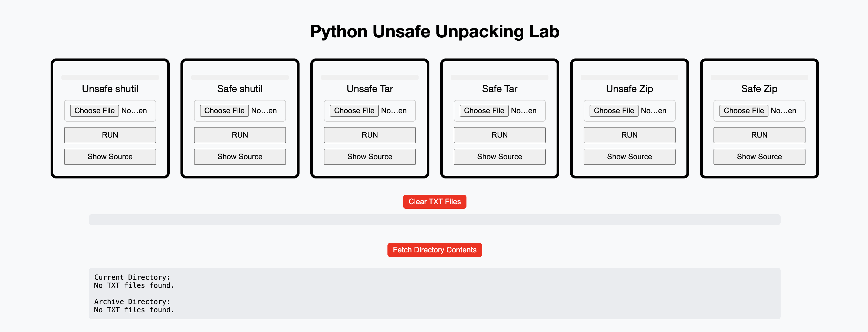Show Source for Unsafe Tar
This screenshot has width=868, height=332.
click(370, 157)
